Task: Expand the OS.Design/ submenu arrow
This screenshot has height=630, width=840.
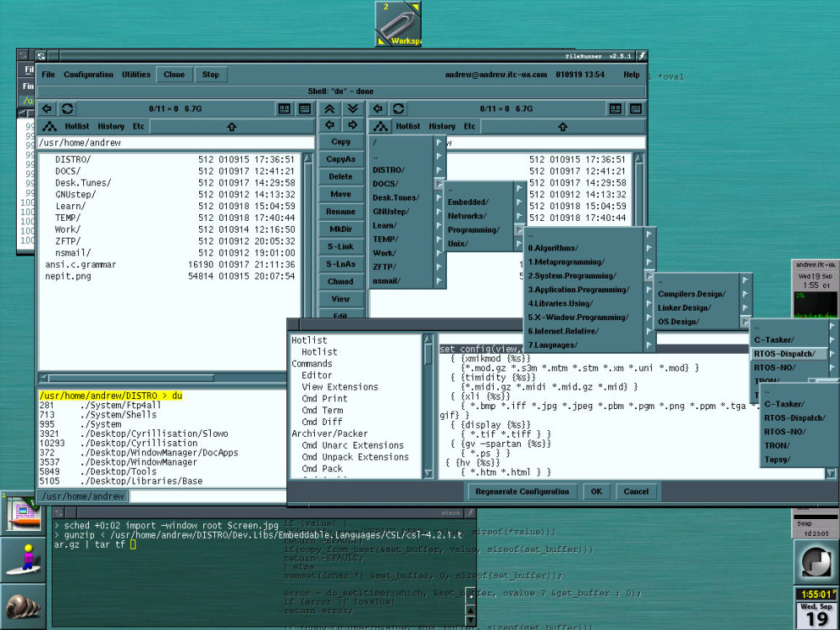Action: click(x=745, y=322)
